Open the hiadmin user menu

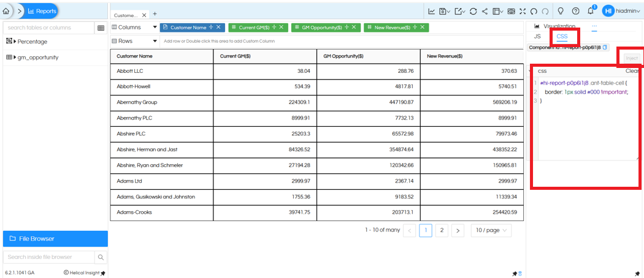coord(628,11)
